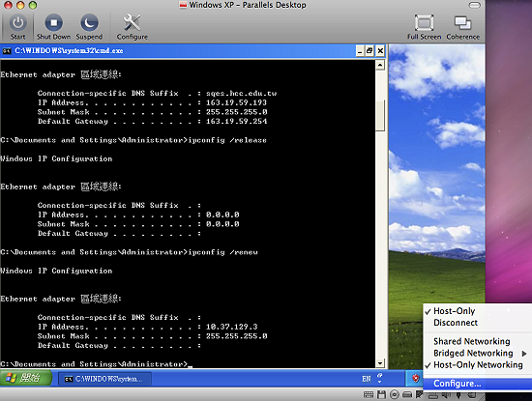Screen dimensions: 532x401
Task: Select Host-Only Networking option
Action: pos(478,365)
